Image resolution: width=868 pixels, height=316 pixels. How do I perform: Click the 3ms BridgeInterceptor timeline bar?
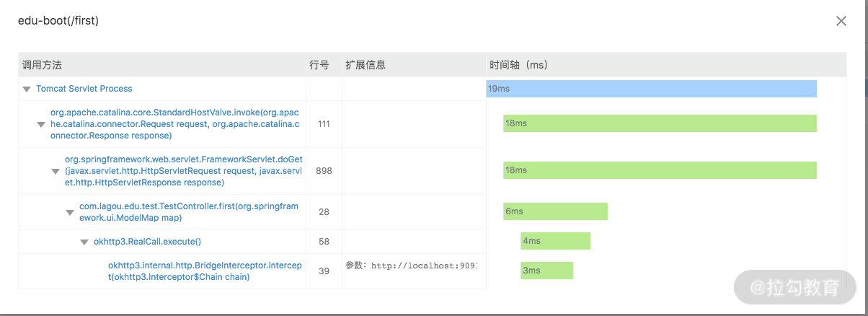(546, 271)
